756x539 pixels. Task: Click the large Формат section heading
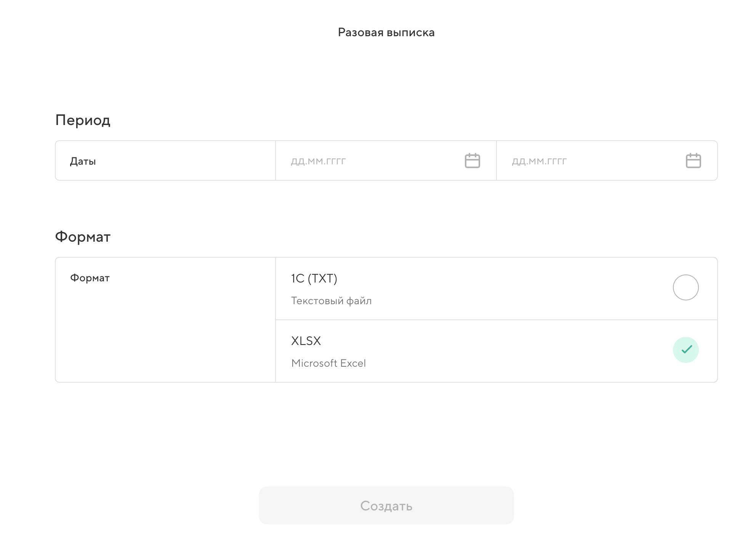point(83,237)
